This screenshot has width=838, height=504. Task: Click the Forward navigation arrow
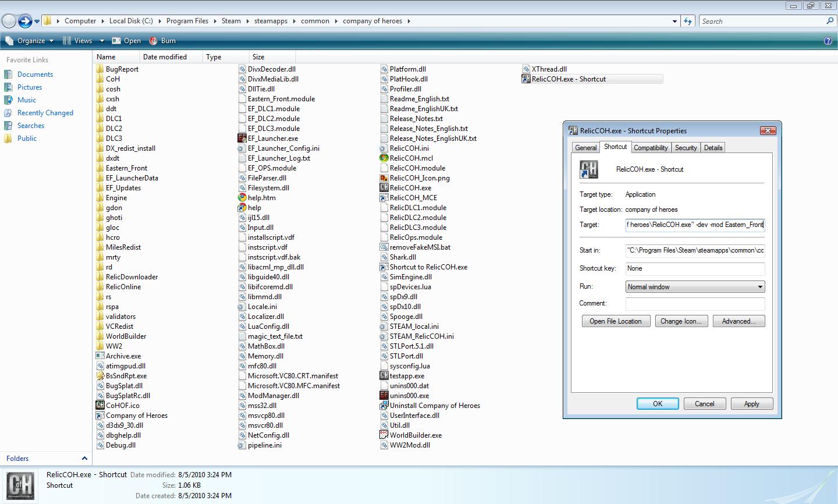[25, 22]
